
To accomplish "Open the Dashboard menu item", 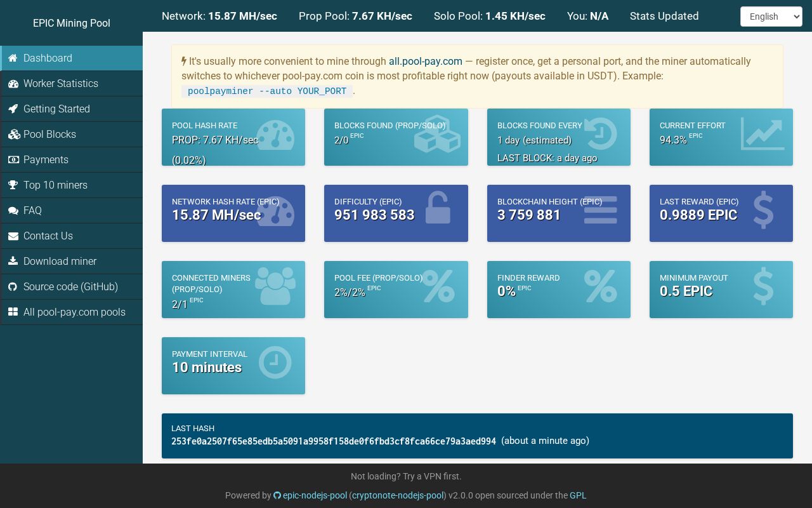I will click(x=72, y=58).
